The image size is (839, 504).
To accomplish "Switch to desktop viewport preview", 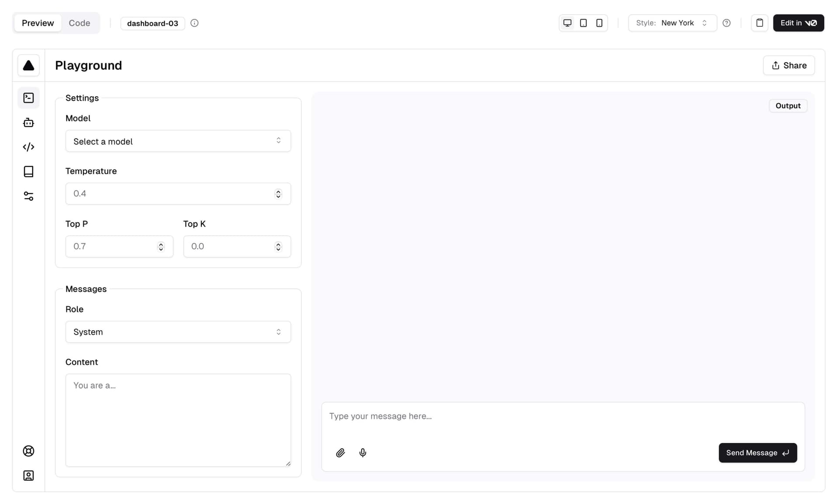I will (567, 23).
